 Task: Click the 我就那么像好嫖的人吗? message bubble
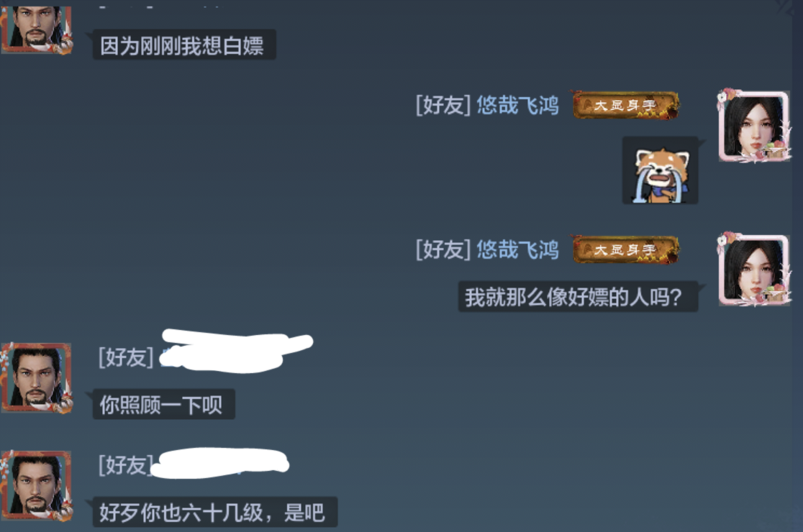[579, 296]
